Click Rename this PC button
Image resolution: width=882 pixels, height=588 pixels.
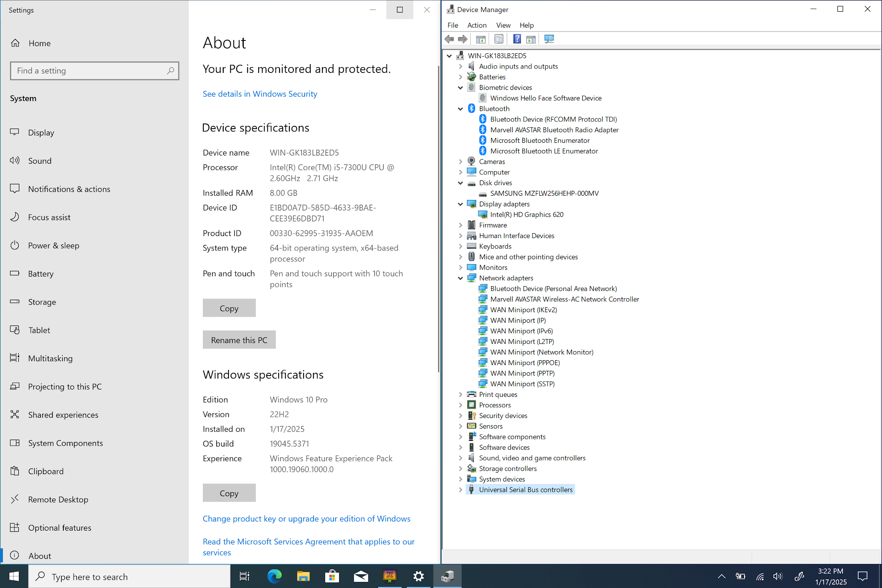(x=239, y=339)
